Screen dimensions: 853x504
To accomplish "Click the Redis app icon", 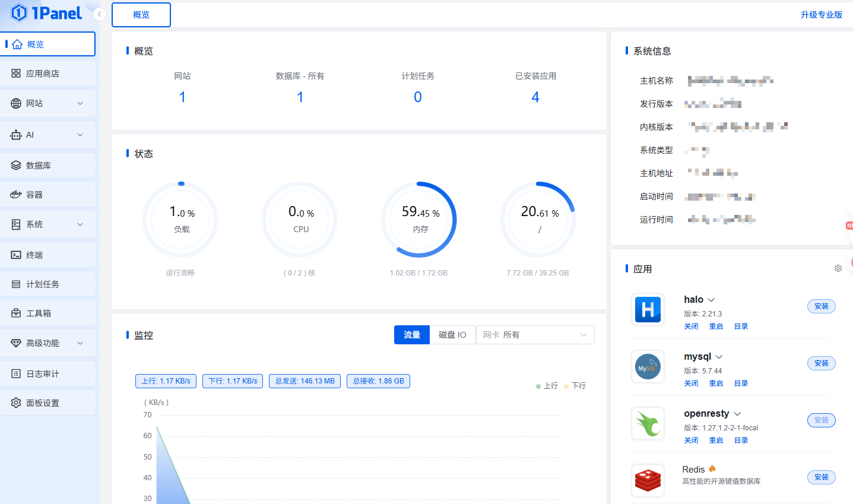I will point(648,480).
